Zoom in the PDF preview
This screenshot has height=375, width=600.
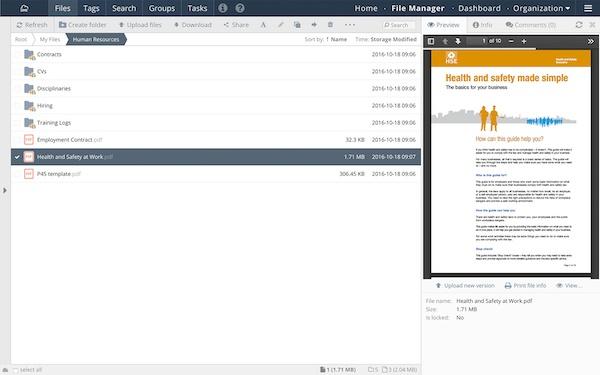click(x=524, y=41)
